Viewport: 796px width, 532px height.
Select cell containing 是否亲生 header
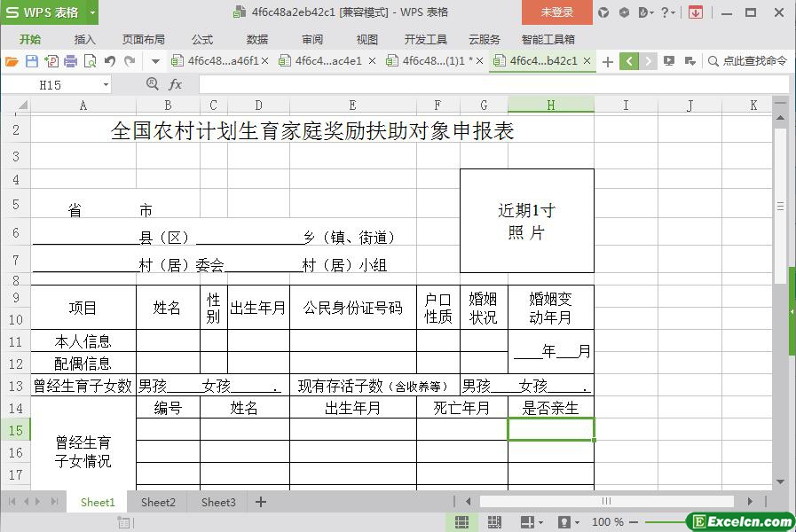550,408
